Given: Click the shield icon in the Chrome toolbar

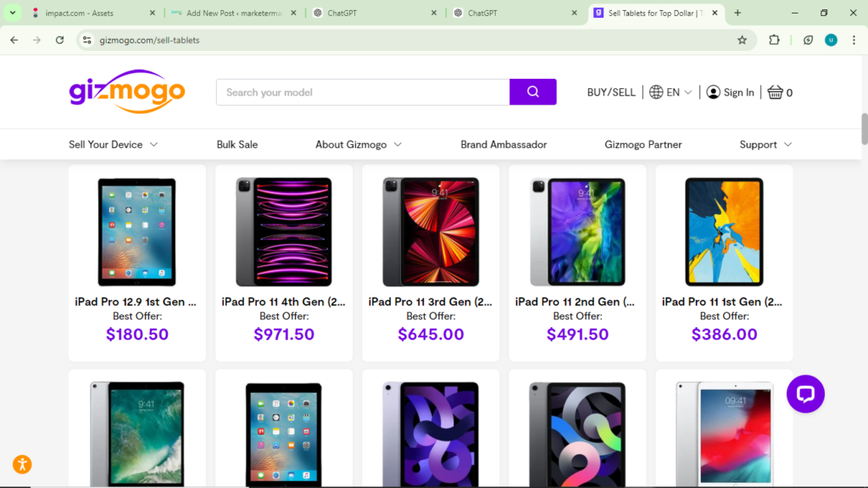Looking at the screenshot, I should pos(808,40).
